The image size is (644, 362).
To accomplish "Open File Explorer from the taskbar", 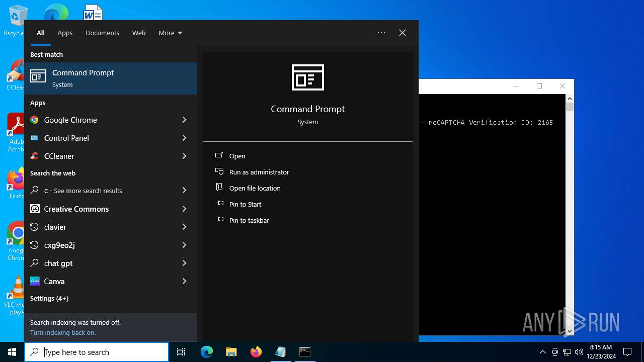I will tap(231, 352).
